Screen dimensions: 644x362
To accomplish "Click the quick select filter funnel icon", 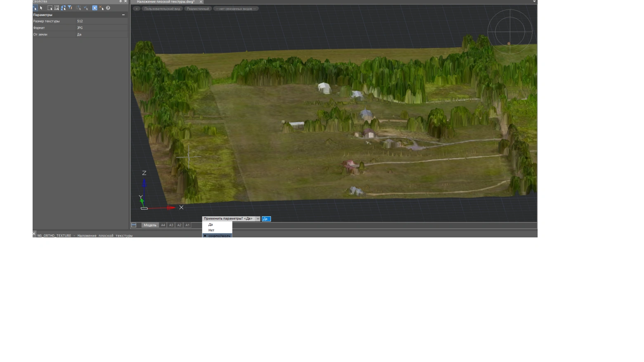I will point(70,8).
